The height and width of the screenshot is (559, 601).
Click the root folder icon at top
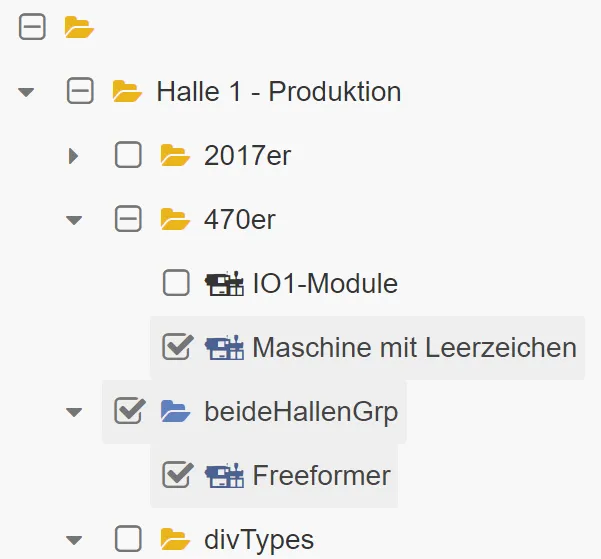pos(79,28)
